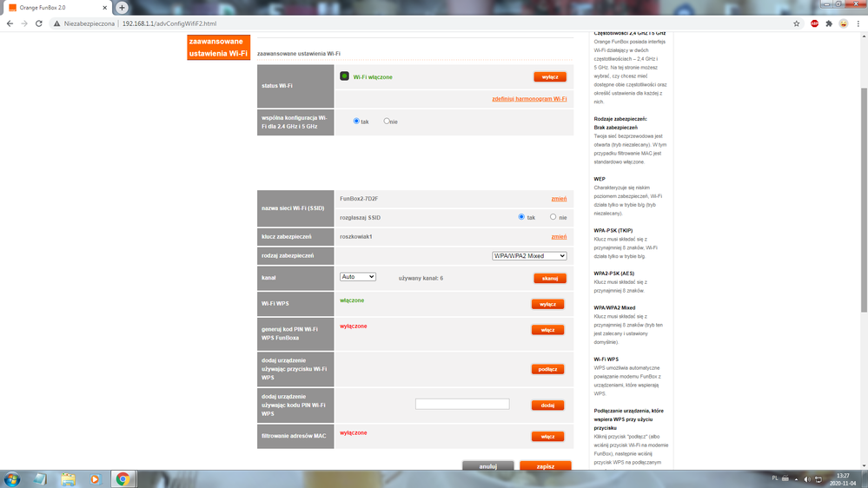Click the Chrome taskbar icon
This screenshot has height=488, width=868.
coord(123,479)
